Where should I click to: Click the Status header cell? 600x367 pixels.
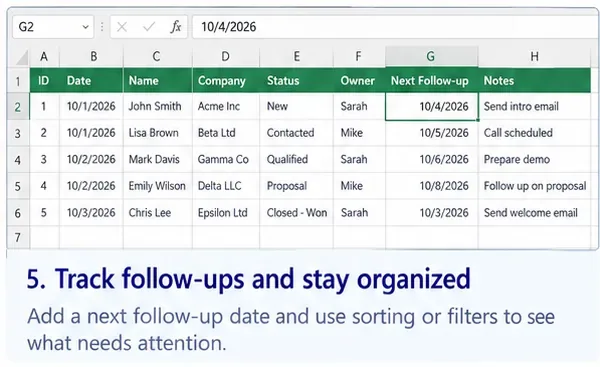(x=297, y=80)
